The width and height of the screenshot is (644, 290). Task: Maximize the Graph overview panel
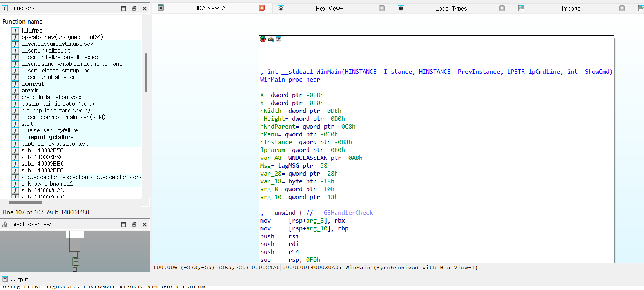pos(123,224)
